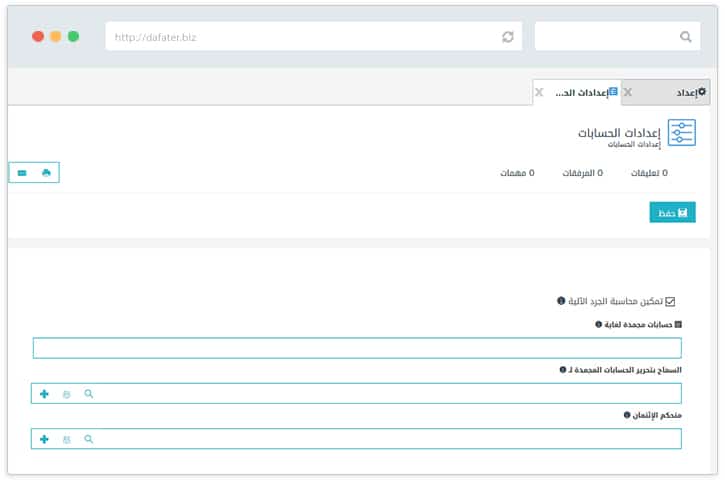Switch to the إعداد tab
The width and height of the screenshot is (725, 485).
(x=666, y=92)
